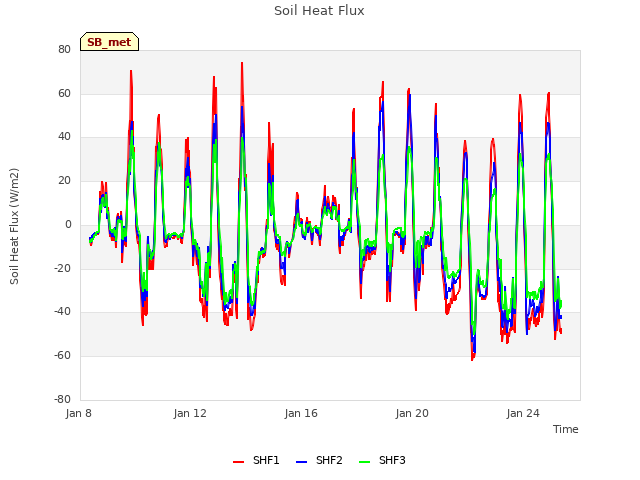Click the 60 y-axis tick label
640x480 pixels.
[64, 93]
